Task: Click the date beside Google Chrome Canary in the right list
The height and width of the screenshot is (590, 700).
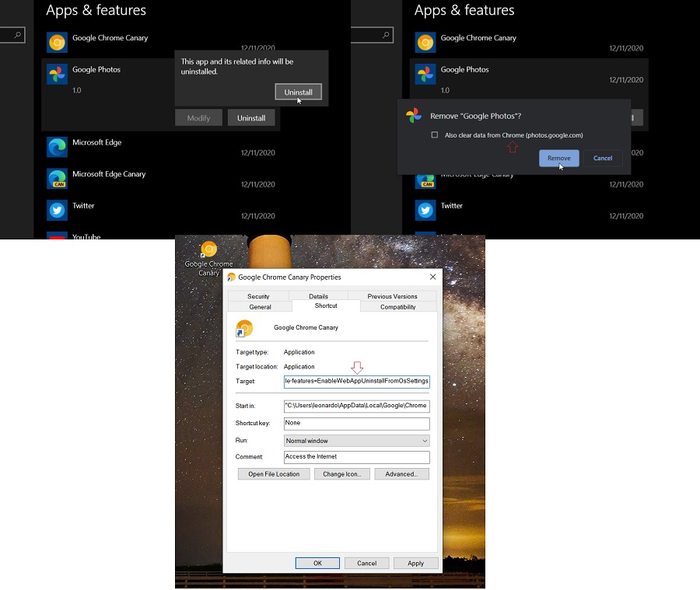Action: [626, 48]
